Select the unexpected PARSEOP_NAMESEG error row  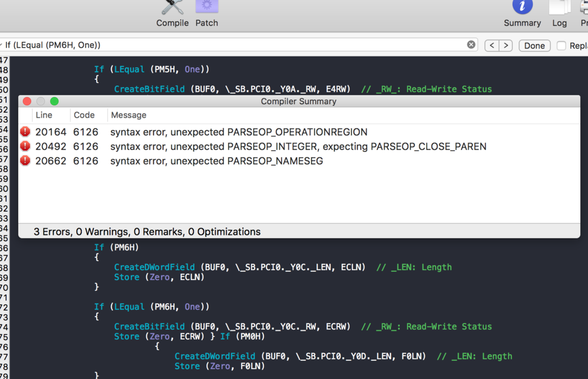(x=216, y=161)
